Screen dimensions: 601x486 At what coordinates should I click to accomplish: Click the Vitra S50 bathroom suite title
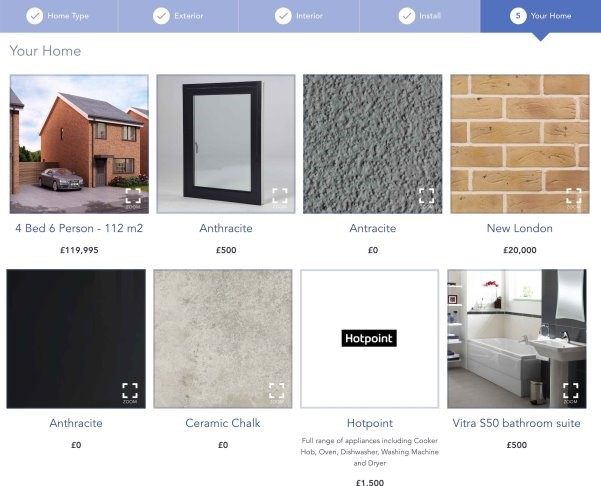pyautogui.click(x=516, y=423)
